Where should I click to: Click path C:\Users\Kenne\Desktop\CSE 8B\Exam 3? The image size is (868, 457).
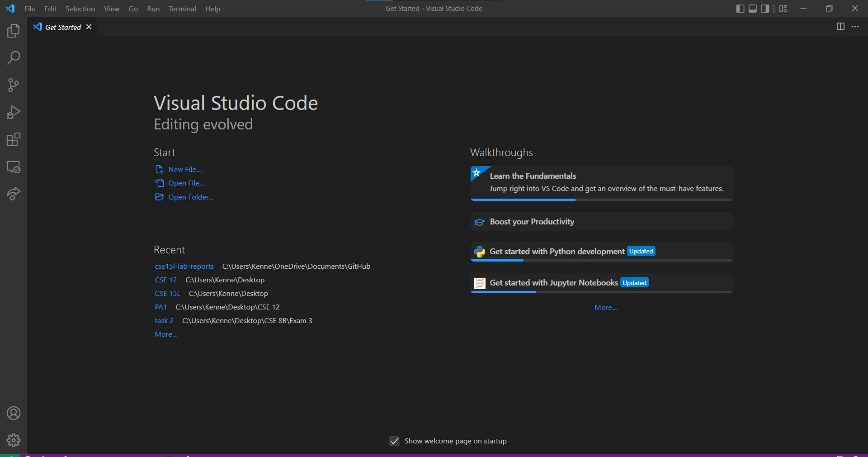[x=247, y=320]
